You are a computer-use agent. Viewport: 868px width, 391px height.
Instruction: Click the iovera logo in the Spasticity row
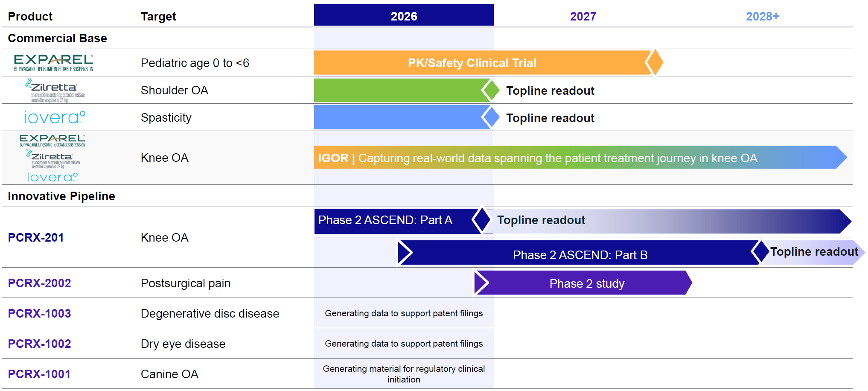(x=55, y=117)
